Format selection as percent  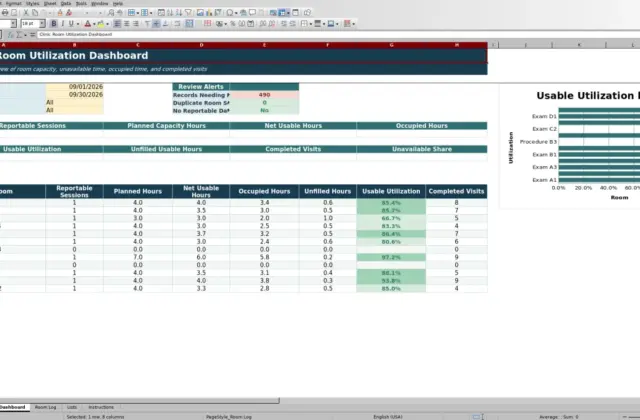click(233, 24)
